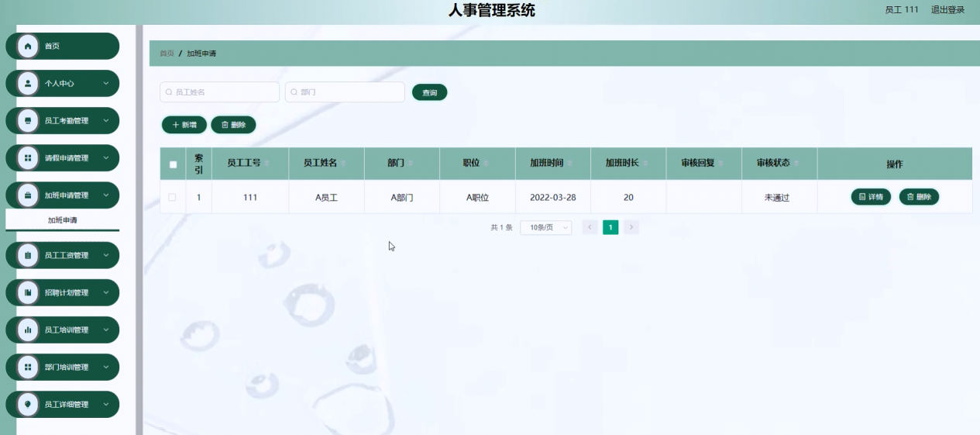980x435 pixels.
Task: Click the search icon in the 部门 field
Action: [x=294, y=92]
